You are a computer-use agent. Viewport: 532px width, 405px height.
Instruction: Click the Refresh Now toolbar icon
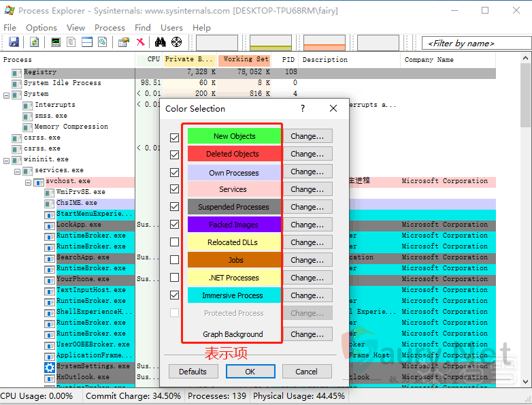tap(34, 42)
